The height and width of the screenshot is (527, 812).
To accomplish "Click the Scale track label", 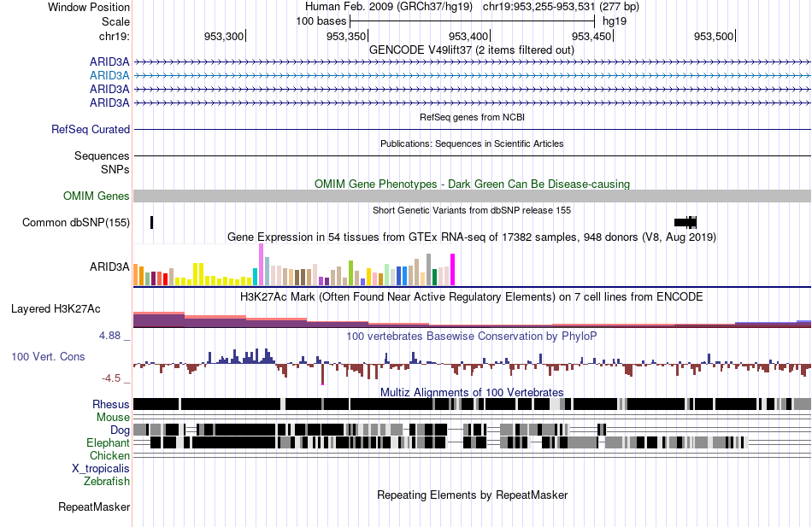I will point(115,21).
